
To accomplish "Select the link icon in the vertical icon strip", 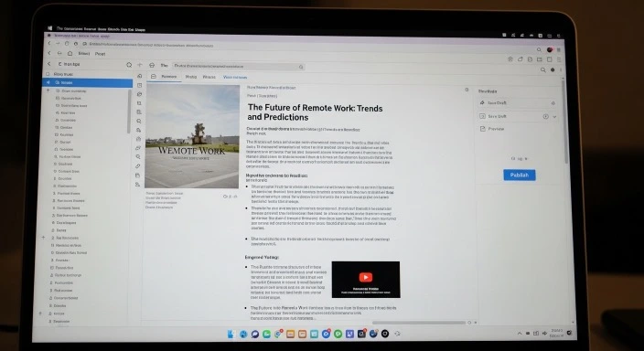I will [137, 166].
